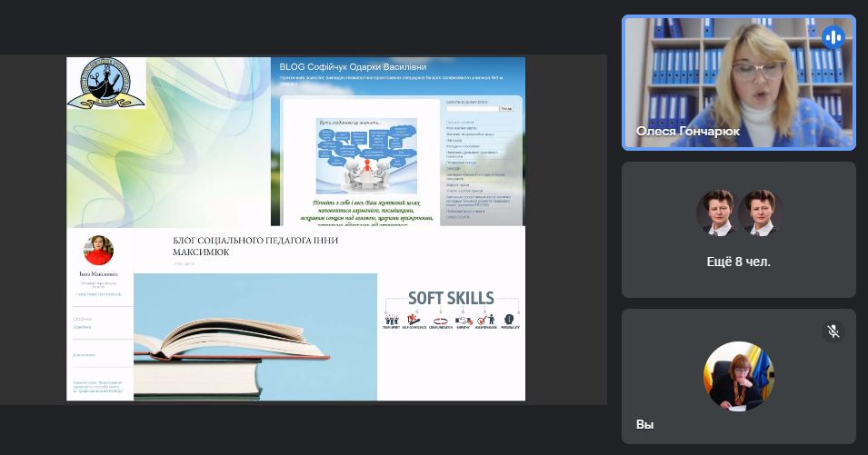Click the school emblem logo in the presentation
The width and height of the screenshot is (868, 455).
106,83
